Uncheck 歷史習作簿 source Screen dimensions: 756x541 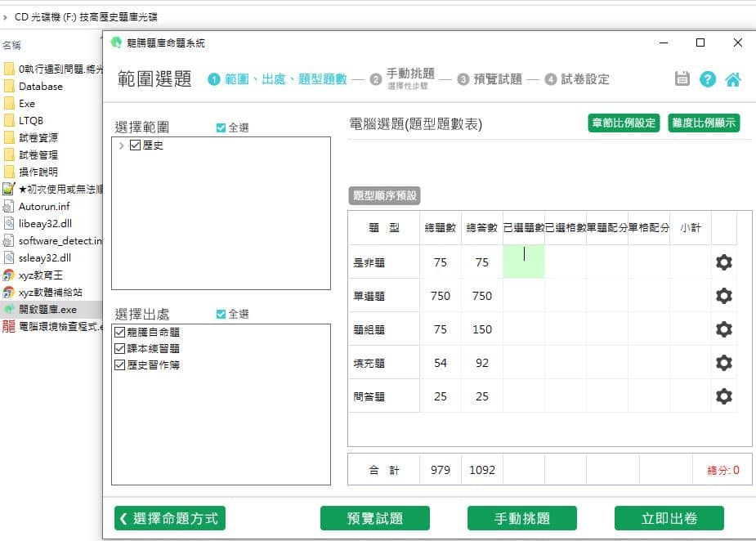[119, 365]
